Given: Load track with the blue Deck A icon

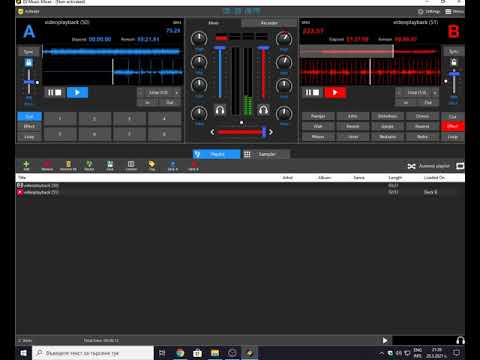Looking at the screenshot, I should (x=173, y=165).
